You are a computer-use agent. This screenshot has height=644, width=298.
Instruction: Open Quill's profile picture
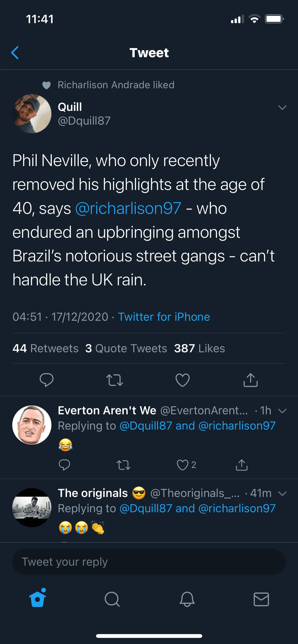[32, 114]
